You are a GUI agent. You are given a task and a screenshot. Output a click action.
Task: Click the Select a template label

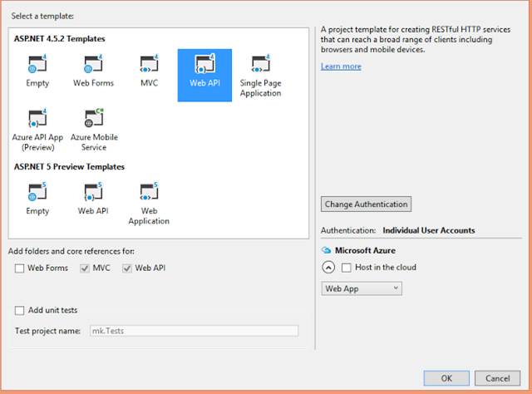pos(42,16)
